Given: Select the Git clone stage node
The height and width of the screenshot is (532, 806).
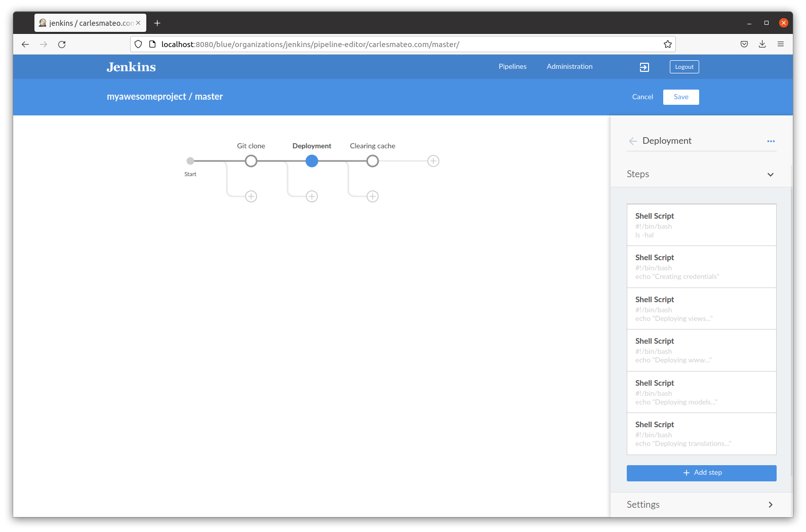Looking at the screenshot, I should (x=251, y=161).
